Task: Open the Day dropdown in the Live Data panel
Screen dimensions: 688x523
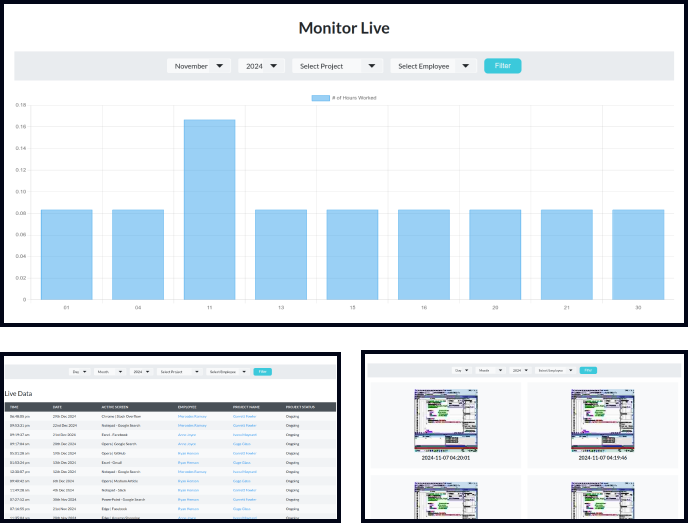Action: tap(79, 372)
